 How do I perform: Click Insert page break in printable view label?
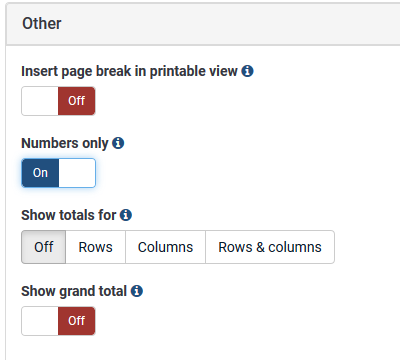coord(129,71)
